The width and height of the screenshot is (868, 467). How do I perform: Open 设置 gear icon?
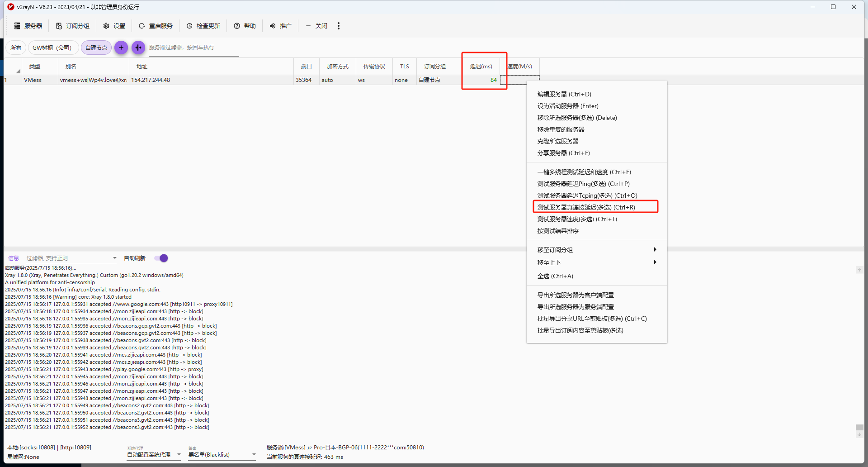106,26
